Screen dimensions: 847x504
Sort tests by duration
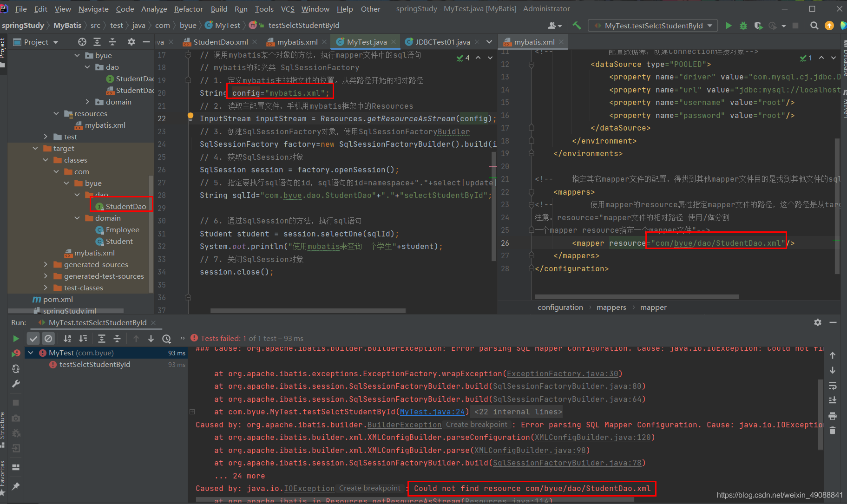pyautogui.click(x=83, y=339)
